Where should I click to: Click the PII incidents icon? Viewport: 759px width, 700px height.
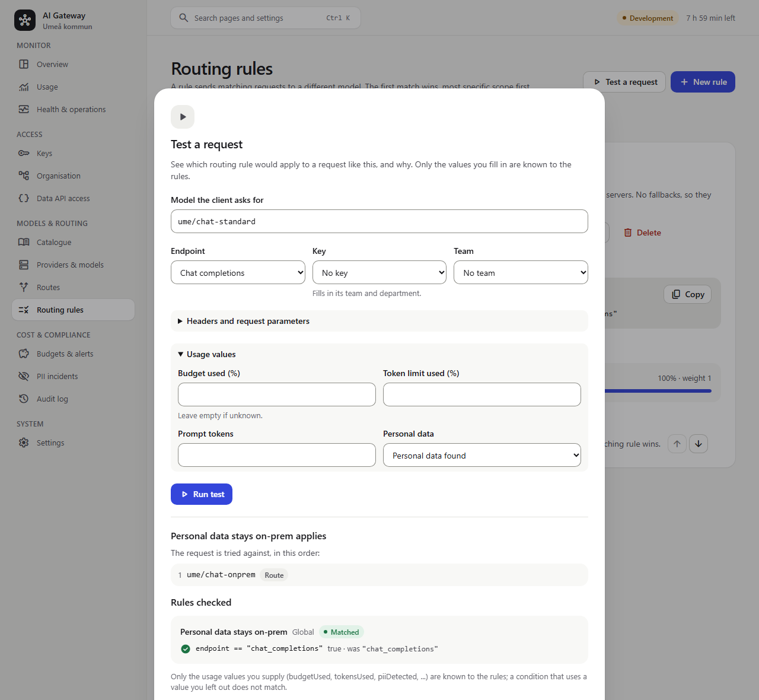tap(24, 376)
